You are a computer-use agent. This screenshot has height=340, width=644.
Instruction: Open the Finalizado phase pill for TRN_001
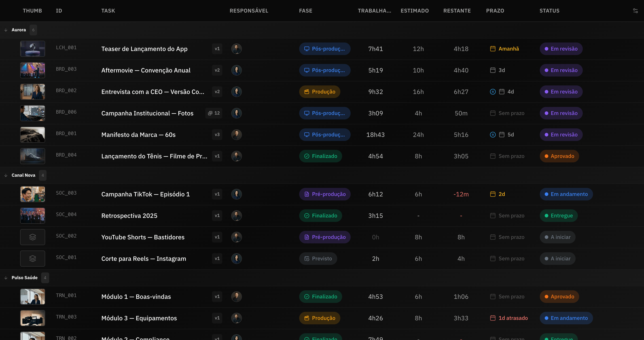[320, 297]
